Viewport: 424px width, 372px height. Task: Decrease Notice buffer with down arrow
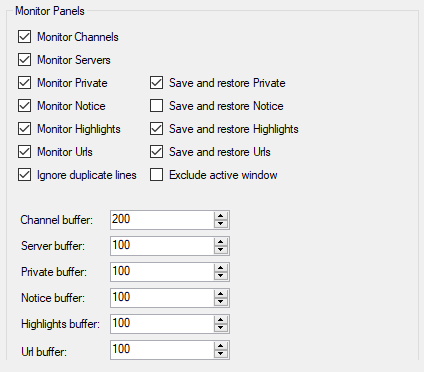point(221,302)
